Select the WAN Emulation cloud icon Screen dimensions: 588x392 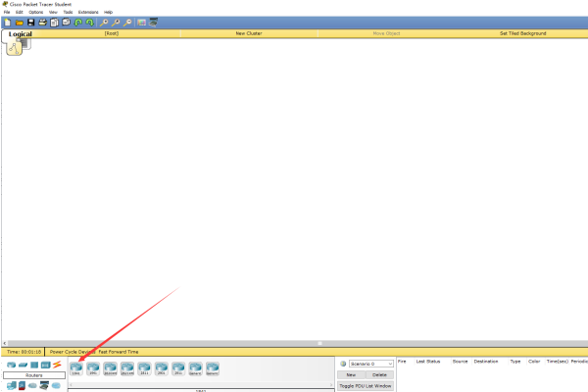[32, 385]
